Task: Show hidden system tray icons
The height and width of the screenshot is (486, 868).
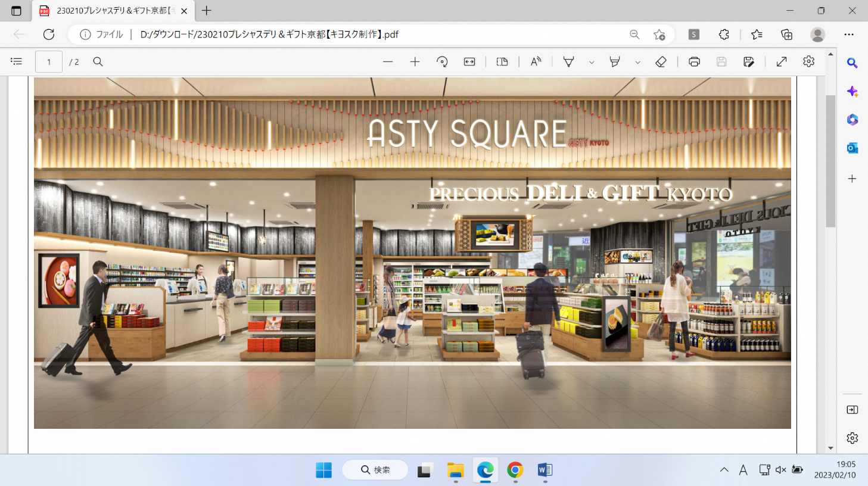Action: [724, 470]
